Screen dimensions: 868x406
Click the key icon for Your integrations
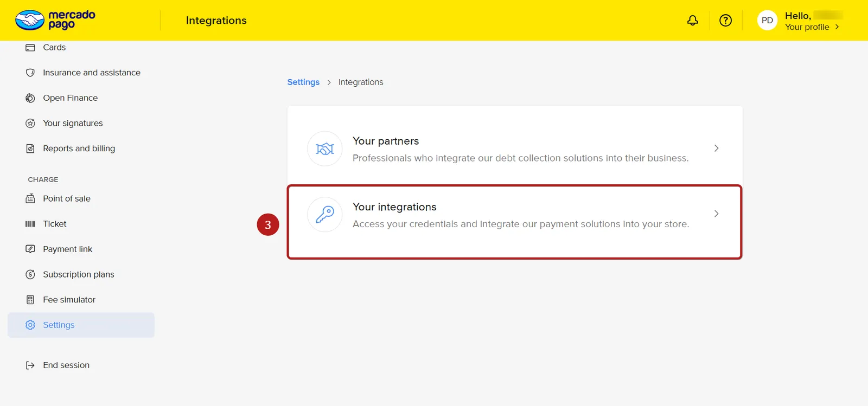point(325,215)
